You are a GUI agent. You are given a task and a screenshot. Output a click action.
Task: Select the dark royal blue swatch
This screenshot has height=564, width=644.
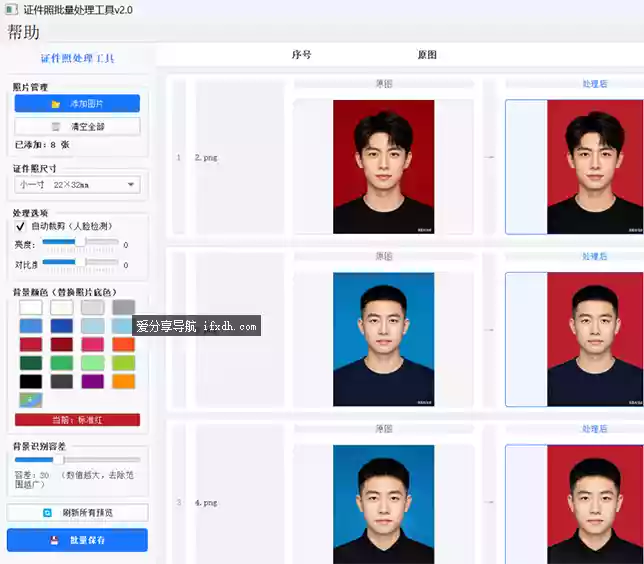pos(62,326)
